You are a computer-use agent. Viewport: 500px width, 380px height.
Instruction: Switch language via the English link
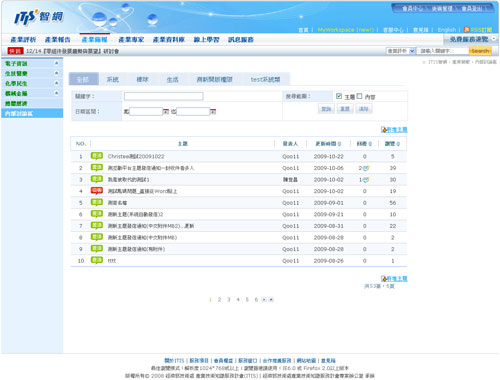pos(447,30)
